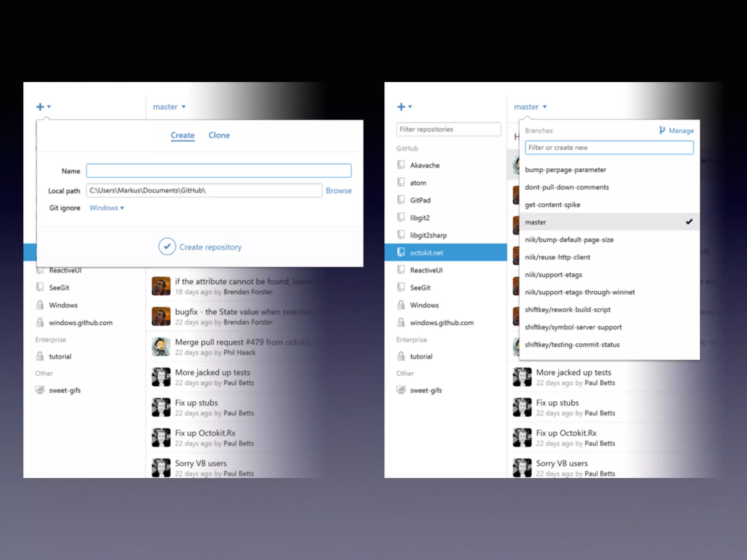Image resolution: width=747 pixels, height=560 pixels.
Task: Click the branch icon beside Manage
Action: click(662, 130)
